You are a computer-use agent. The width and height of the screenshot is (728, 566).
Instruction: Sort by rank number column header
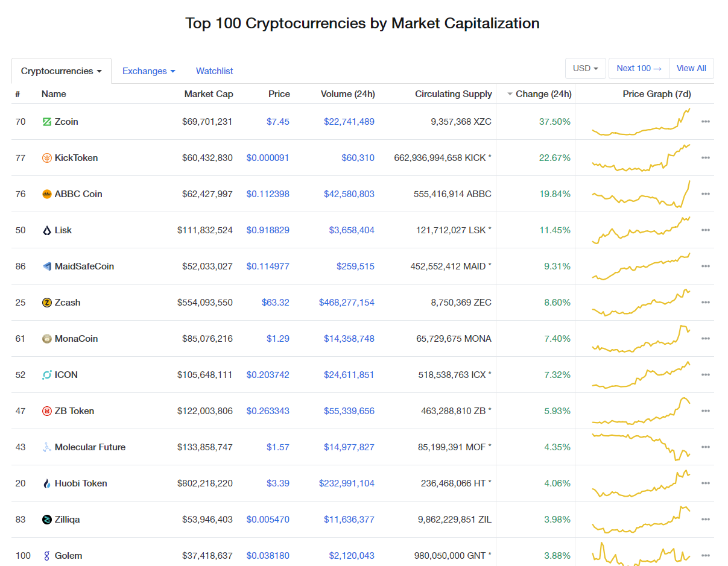(18, 94)
